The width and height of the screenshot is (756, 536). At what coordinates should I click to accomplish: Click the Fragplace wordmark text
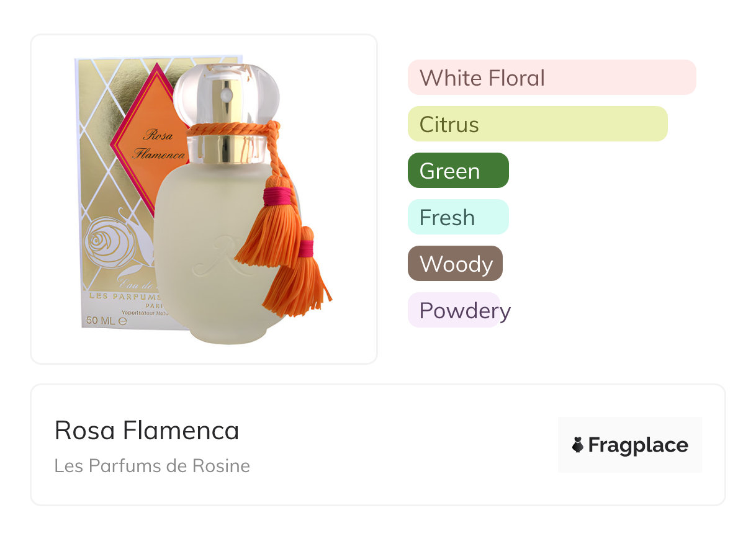tap(638, 445)
